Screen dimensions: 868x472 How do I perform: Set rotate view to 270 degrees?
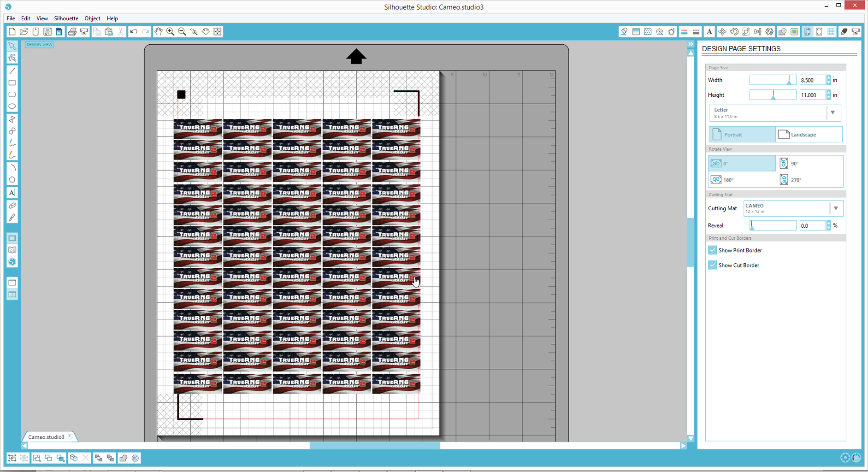point(809,179)
